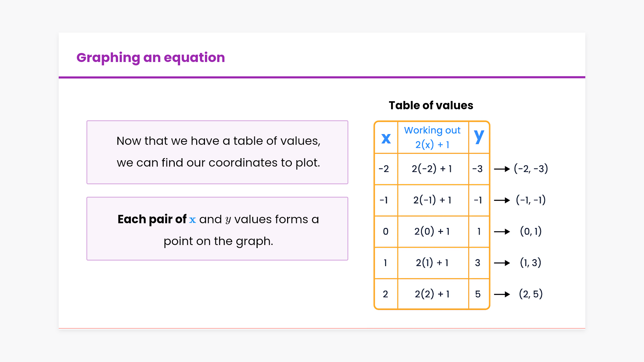Click the 'Graphing an equation' title
Screen dimensions: 644x362
(151, 58)
